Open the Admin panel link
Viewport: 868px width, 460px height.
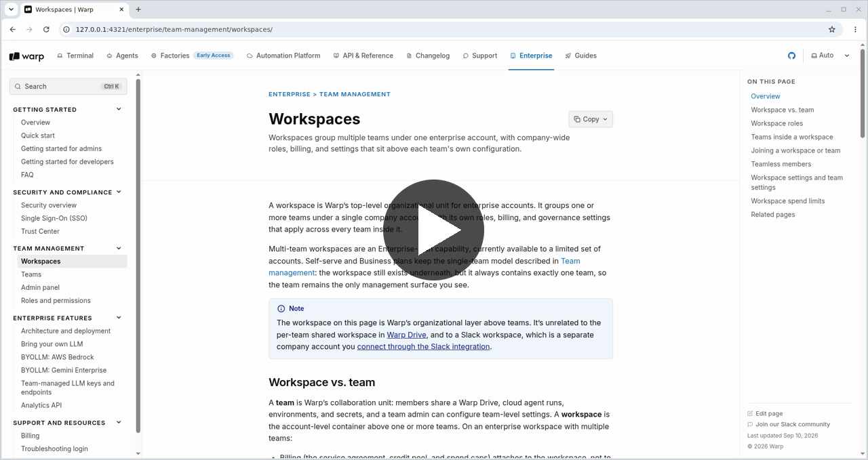(x=40, y=287)
